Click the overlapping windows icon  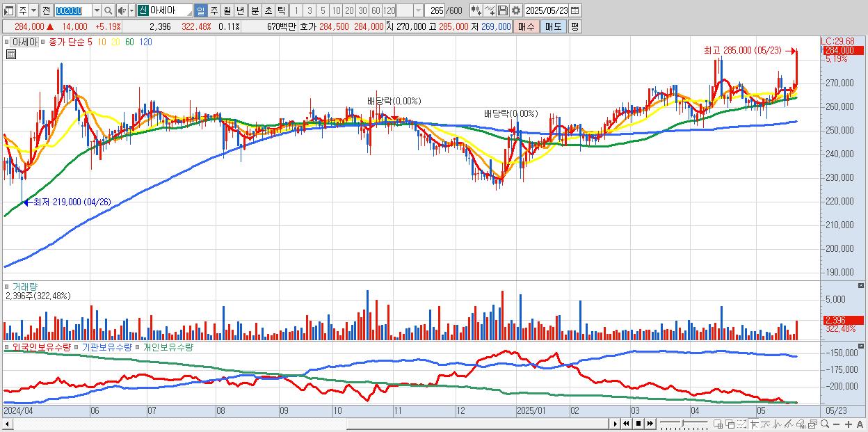coord(730,424)
